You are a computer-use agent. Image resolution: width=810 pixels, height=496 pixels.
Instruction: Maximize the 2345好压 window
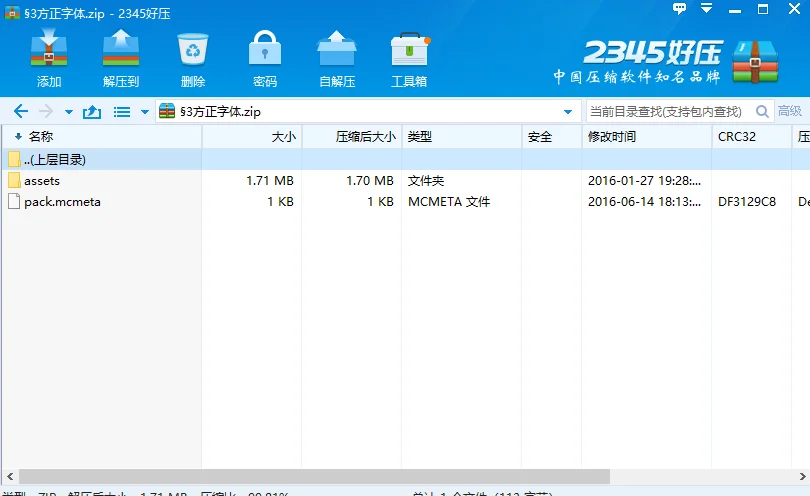762,9
